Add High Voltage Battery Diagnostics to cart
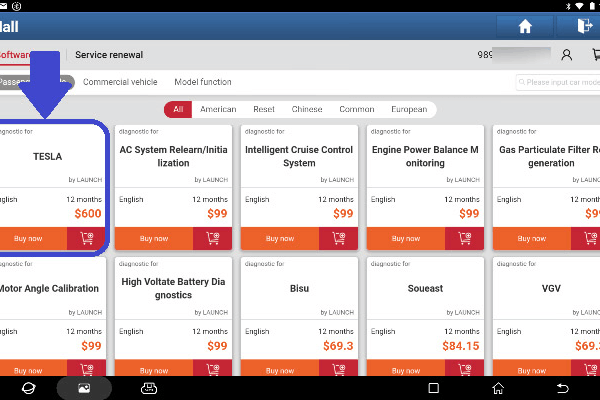Viewport: 600px width, 400px height. pos(211,369)
